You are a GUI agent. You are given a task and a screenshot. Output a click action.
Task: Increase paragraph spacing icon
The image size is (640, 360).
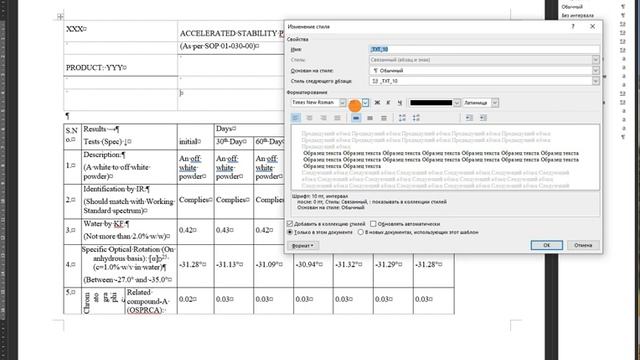(402, 118)
